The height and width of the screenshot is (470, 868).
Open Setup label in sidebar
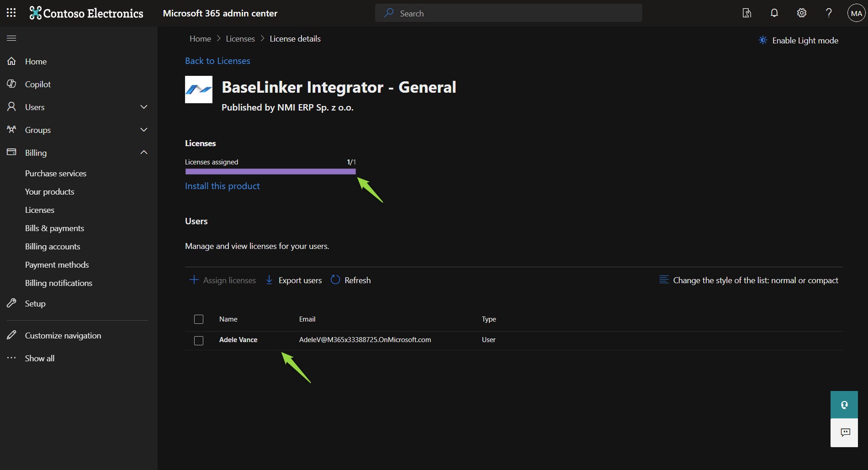click(x=35, y=304)
